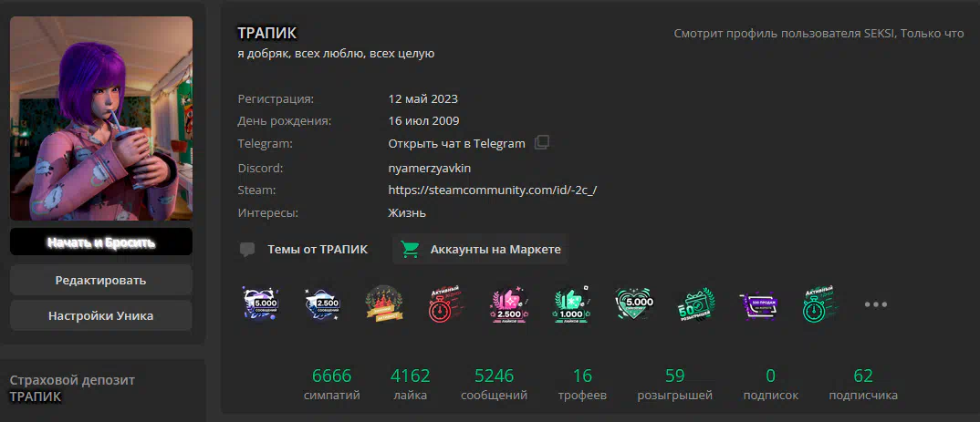The image size is (980, 422).
Task: Click the purple-haired avatar image
Action: (x=101, y=118)
